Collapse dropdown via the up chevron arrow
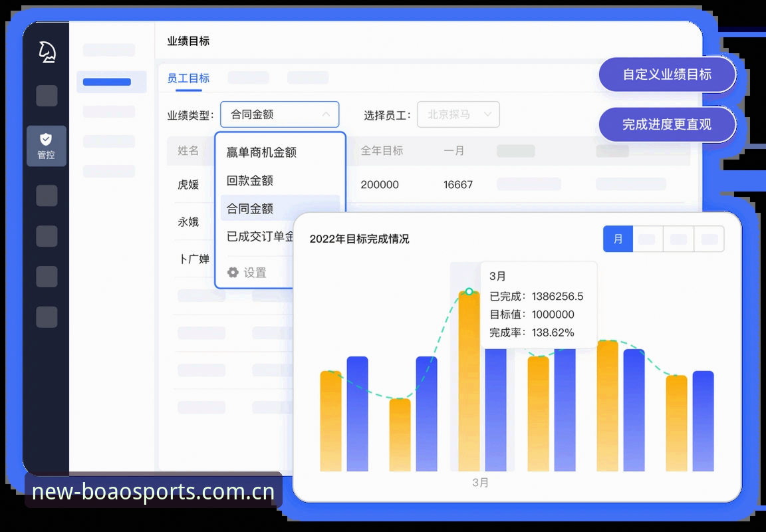Screen dimensions: 766x532 pos(326,115)
